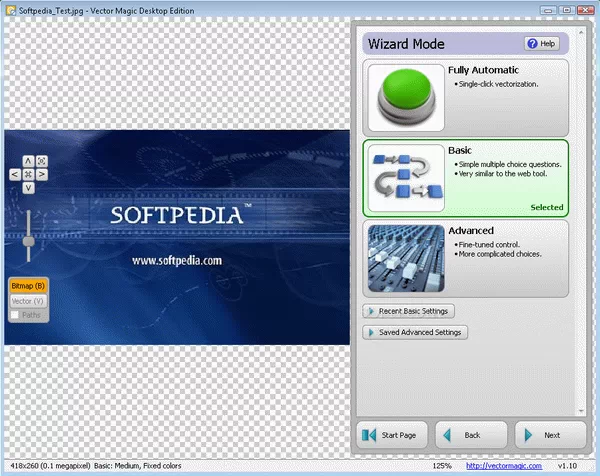Click the center view icon in pan pad
The height and width of the screenshot is (476, 600).
[28, 174]
